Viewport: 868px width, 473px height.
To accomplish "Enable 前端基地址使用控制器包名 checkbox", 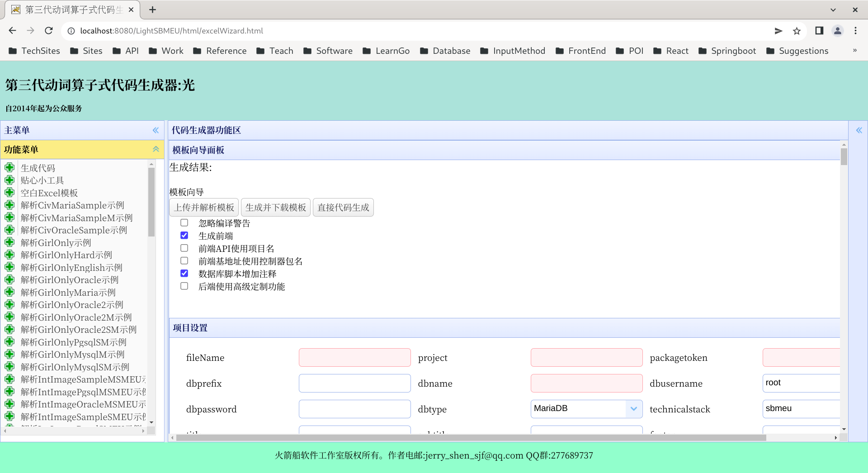I will click(184, 260).
